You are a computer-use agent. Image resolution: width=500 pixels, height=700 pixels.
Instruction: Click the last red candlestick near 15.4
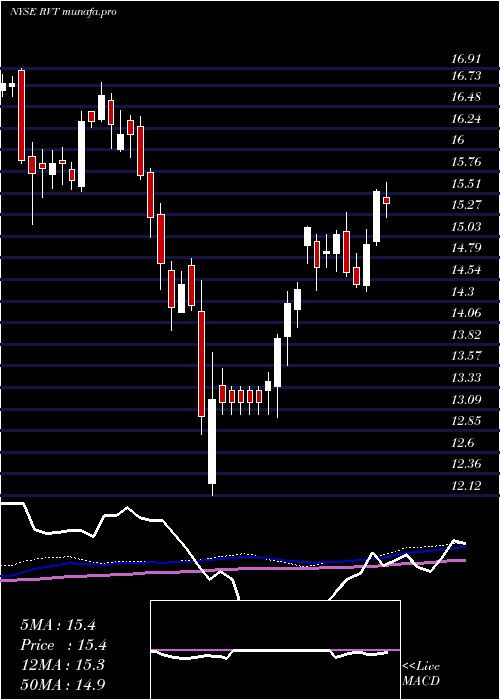[387, 200]
